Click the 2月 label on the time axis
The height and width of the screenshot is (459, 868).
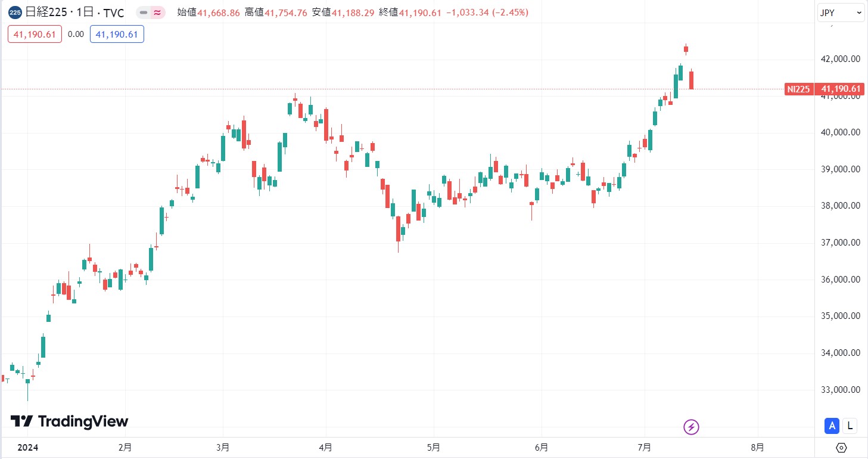(x=125, y=448)
